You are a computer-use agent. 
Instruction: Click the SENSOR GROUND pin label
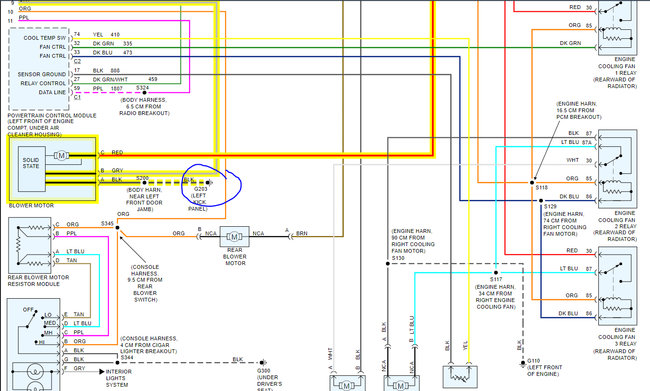[42, 74]
